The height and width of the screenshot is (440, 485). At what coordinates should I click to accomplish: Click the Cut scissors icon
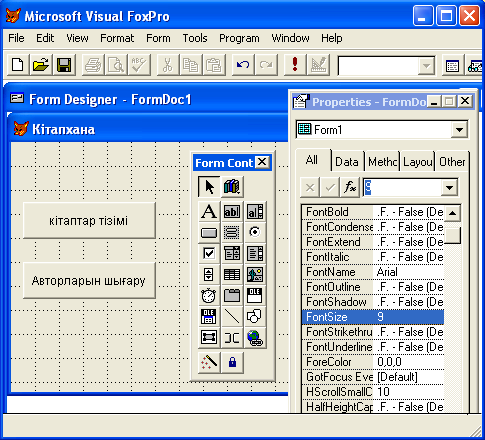pyautogui.click(x=168, y=65)
